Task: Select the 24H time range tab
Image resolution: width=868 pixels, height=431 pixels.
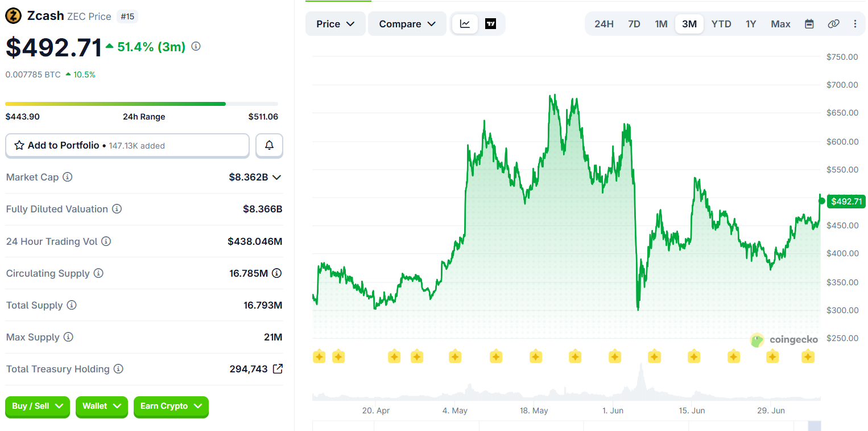Action: click(x=604, y=24)
